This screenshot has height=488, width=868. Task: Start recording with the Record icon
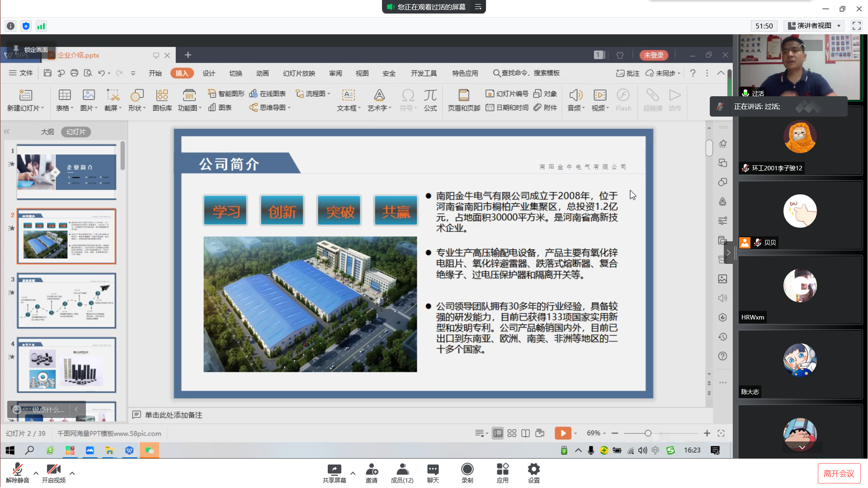coord(467,469)
